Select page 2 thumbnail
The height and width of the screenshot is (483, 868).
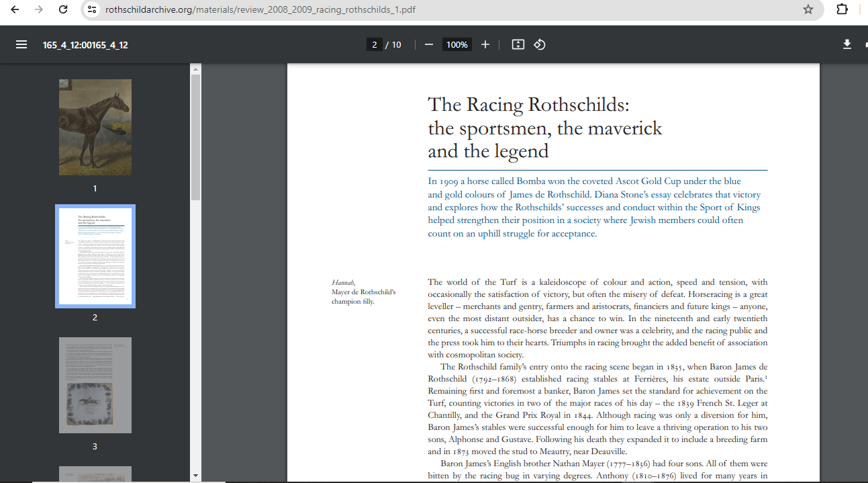pos(95,256)
